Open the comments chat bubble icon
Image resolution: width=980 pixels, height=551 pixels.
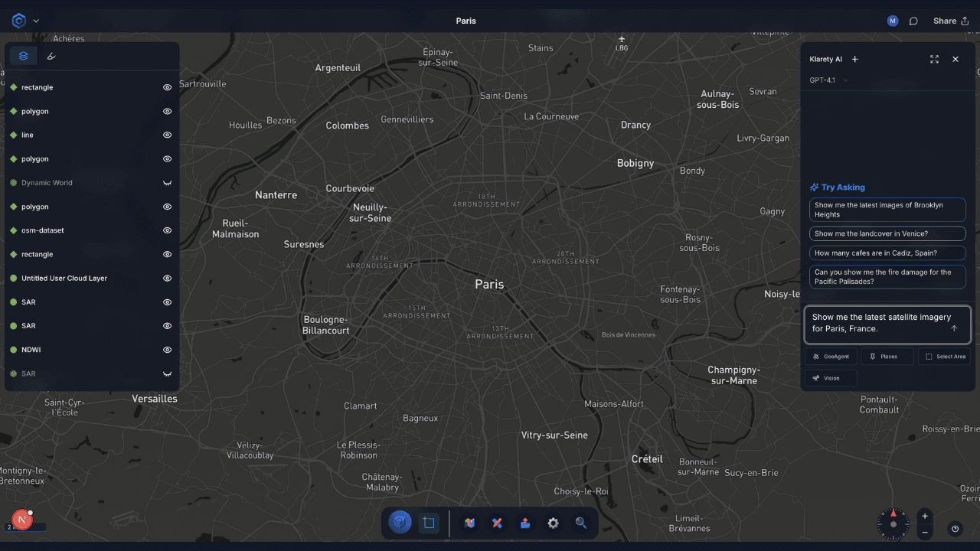pos(913,21)
